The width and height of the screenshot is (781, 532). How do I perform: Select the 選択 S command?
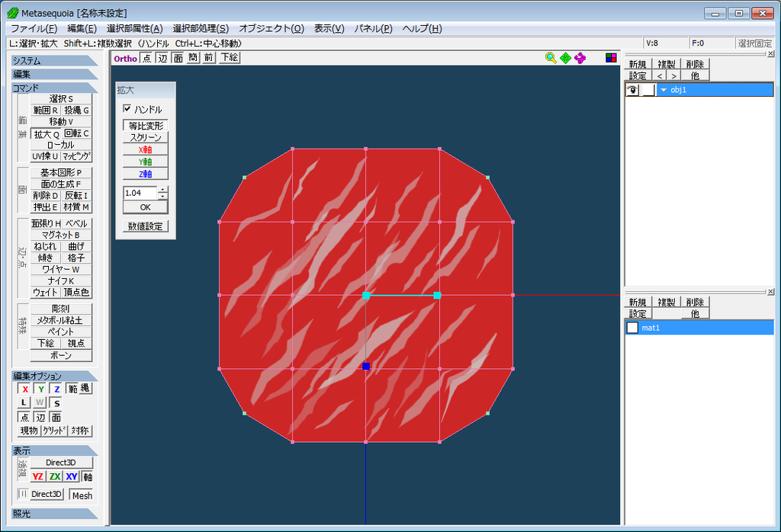point(61,98)
